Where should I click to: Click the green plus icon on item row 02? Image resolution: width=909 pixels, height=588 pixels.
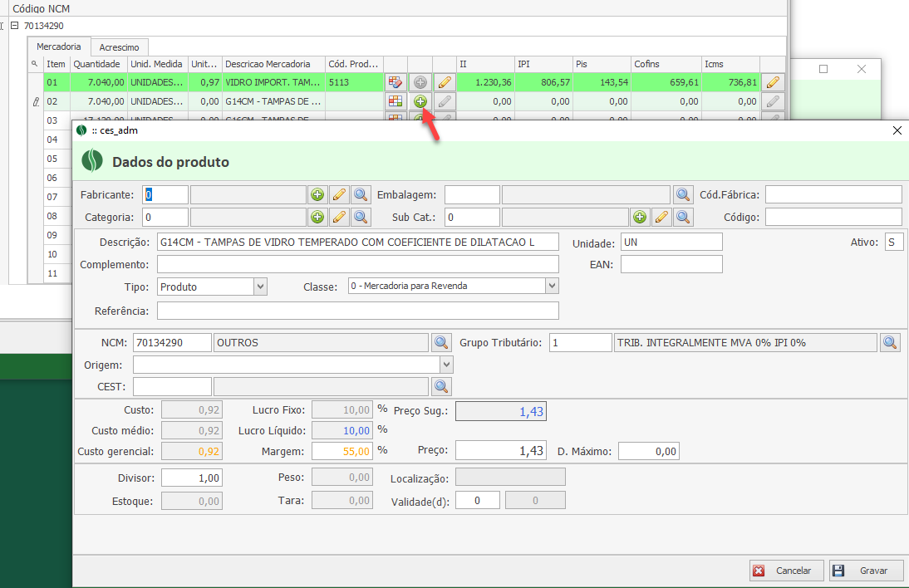[420, 101]
